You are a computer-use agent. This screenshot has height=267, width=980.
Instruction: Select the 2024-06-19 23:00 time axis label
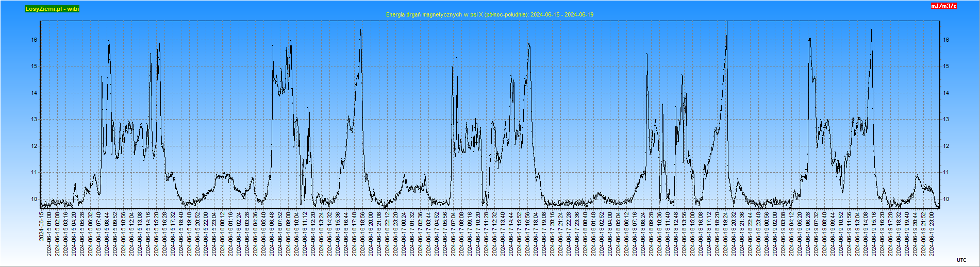click(932, 233)
